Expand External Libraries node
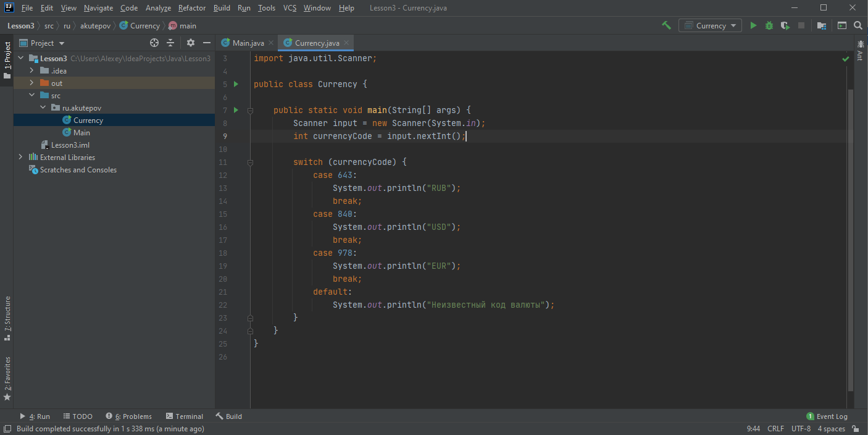The height and width of the screenshot is (435, 868). [20, 157]
